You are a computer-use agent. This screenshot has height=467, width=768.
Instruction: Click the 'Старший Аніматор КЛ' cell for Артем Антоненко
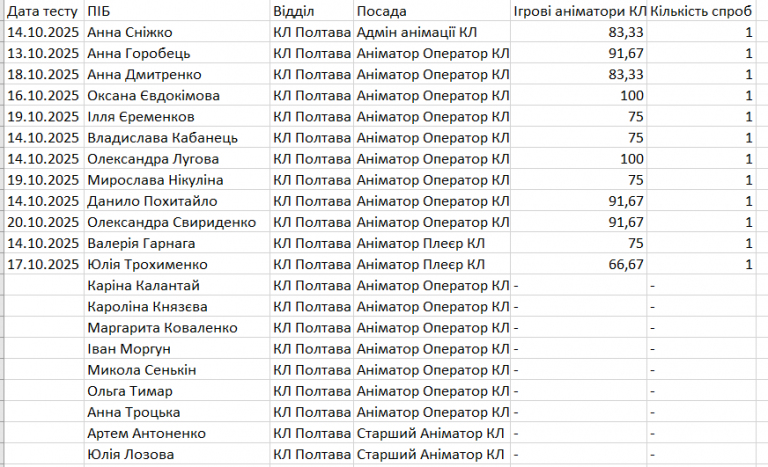coord(430,433)
